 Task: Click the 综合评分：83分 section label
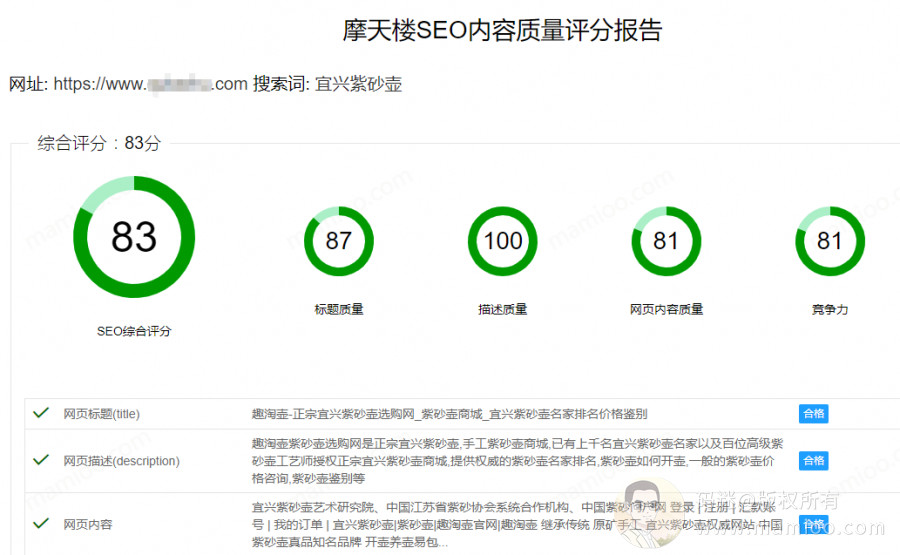pos(99,143)
